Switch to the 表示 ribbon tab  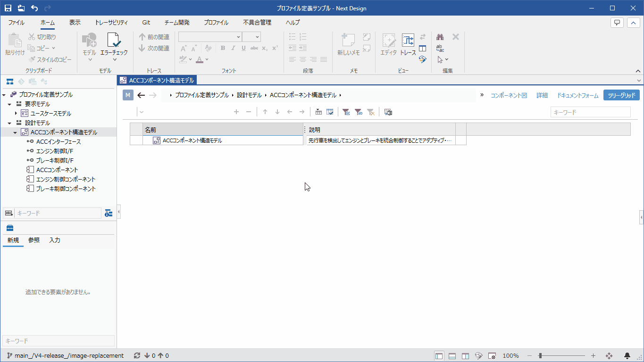[75, 23]
